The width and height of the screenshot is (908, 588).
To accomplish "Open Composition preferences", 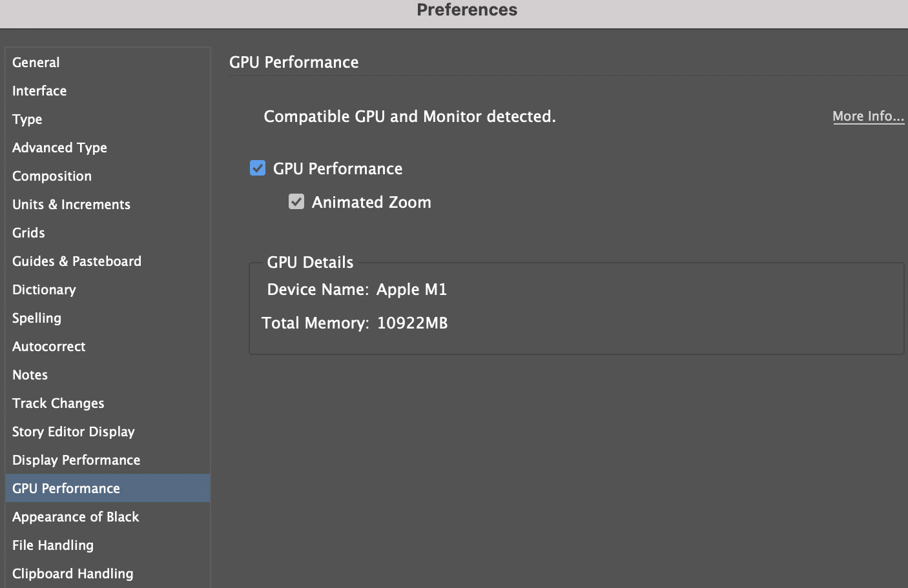I will pos(52,176).
